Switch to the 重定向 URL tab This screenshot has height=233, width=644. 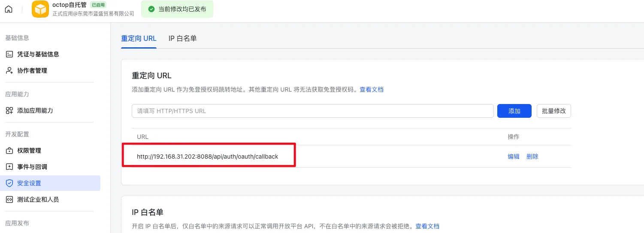[139, 38]
